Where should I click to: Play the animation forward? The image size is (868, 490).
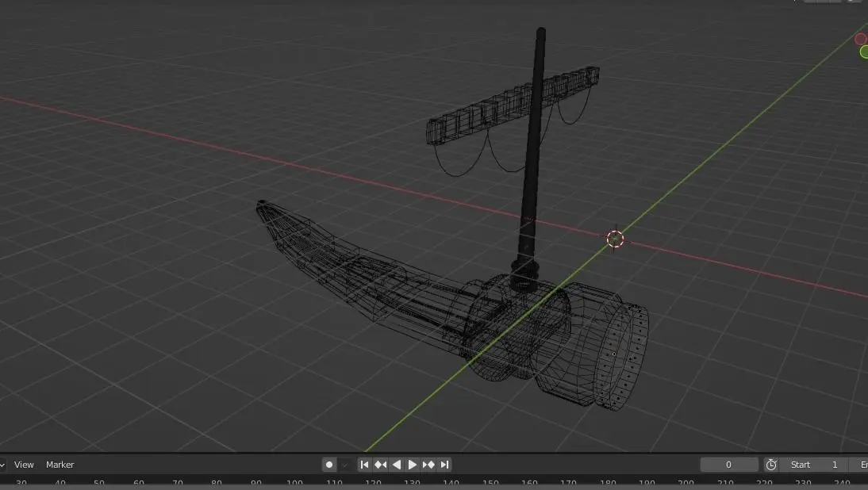tap(413, 465)
